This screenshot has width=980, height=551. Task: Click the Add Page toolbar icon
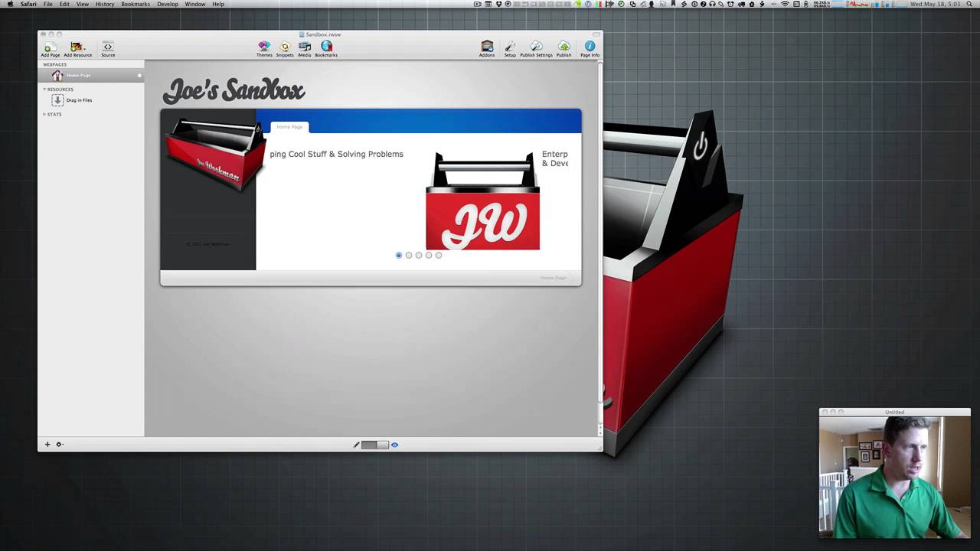point(51,47)
